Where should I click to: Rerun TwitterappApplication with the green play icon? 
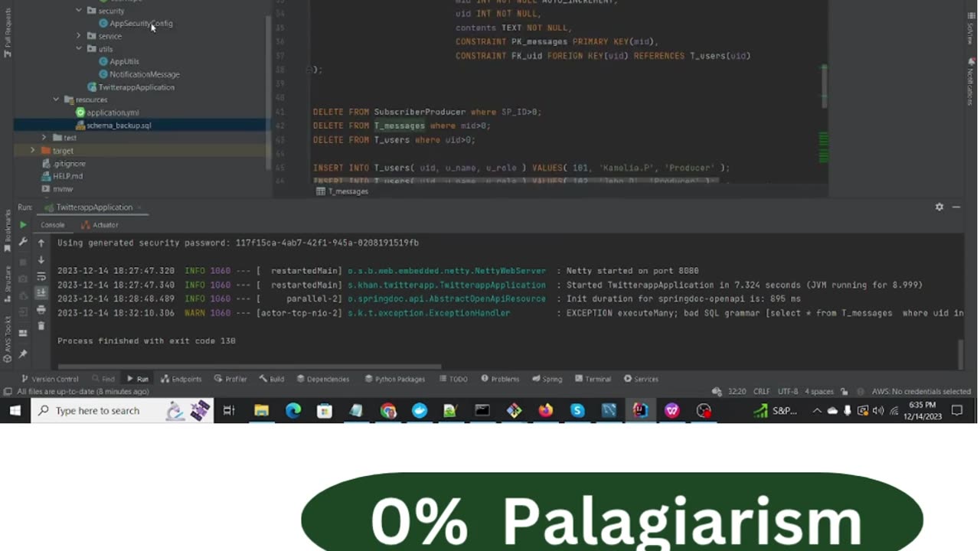pyautogui.click(x=23, y=225)
